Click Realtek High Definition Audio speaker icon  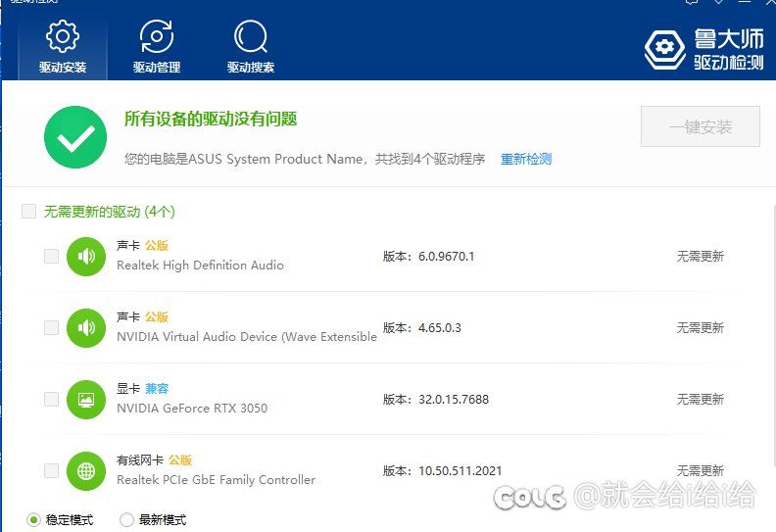tap(86, 257)
